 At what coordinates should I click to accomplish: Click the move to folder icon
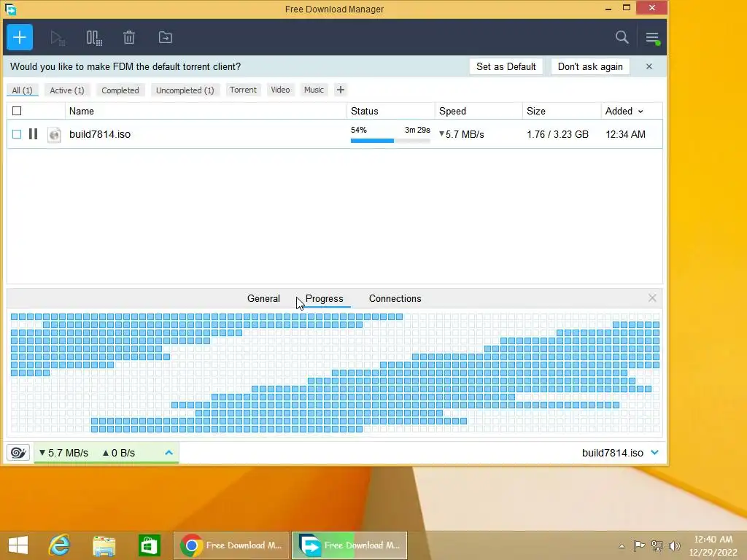[x=166, y=37]
